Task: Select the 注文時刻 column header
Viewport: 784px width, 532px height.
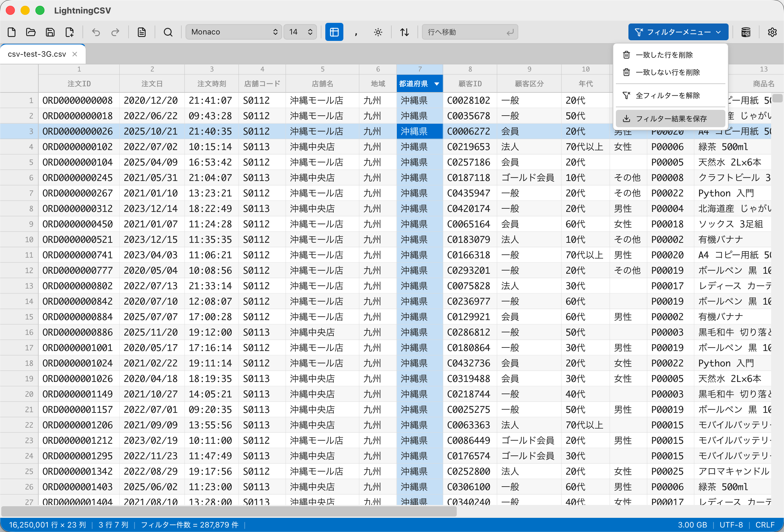Action: pyautogui.click(x=212, y=84)
